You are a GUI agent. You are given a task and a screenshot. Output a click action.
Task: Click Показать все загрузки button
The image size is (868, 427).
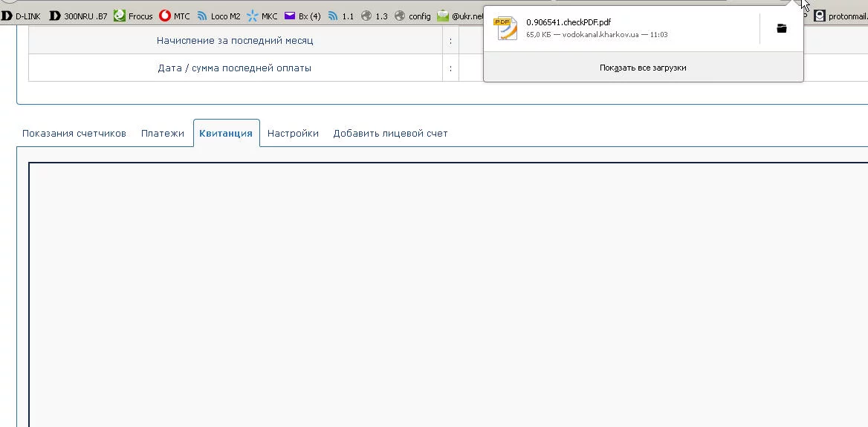(x=644, y=68)
